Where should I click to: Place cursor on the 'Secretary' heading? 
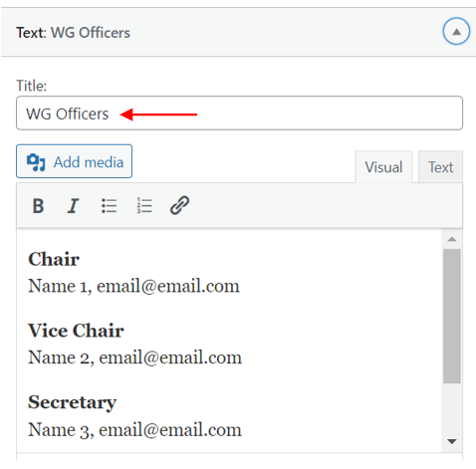73,402
